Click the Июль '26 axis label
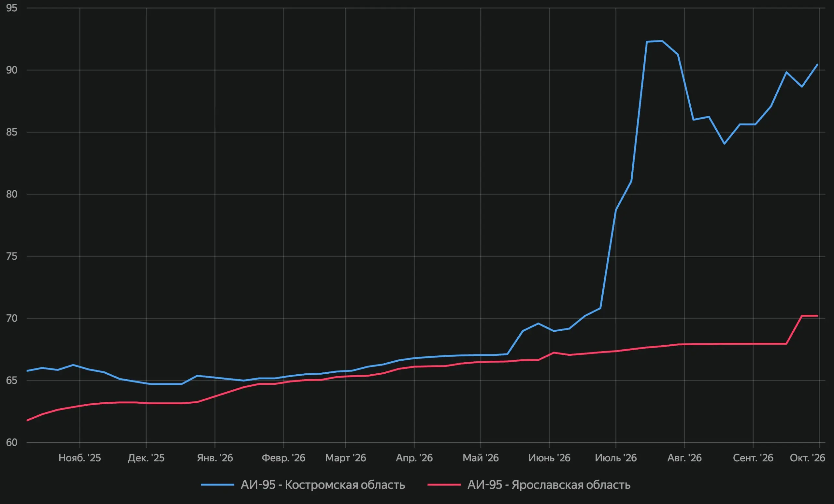This screenshot has height=504, width=834. (x=616, y=458)
